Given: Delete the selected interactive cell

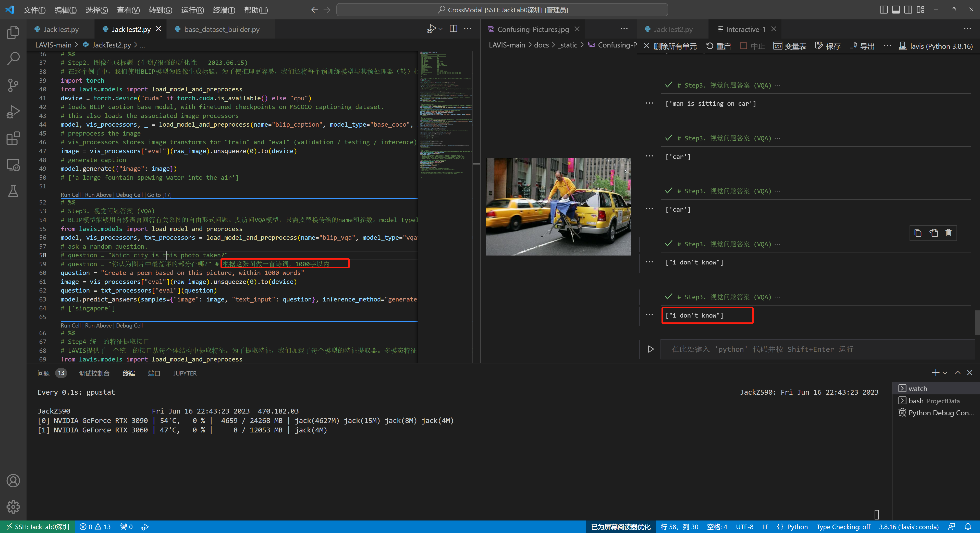Looking at the screenshot, I should tap(948, 233).
